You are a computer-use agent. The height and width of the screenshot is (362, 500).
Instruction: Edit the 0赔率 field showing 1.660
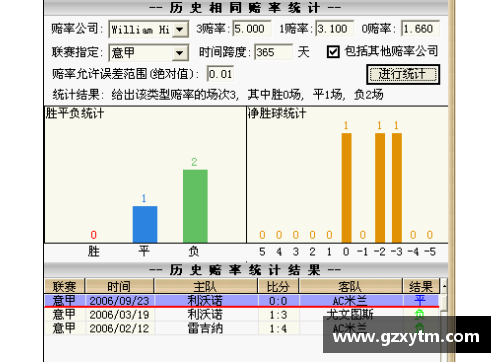pos(420,29)
